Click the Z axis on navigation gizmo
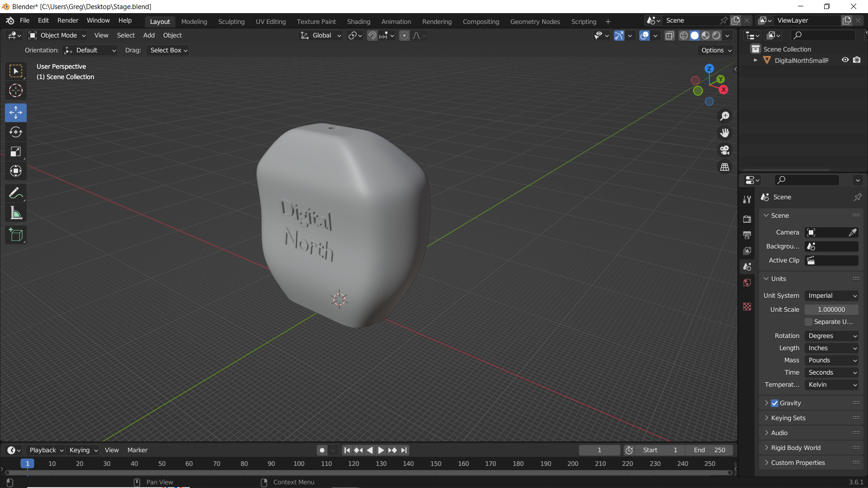Image resolution: width=868 pixels, height=488 pixels. pos(709,69)
